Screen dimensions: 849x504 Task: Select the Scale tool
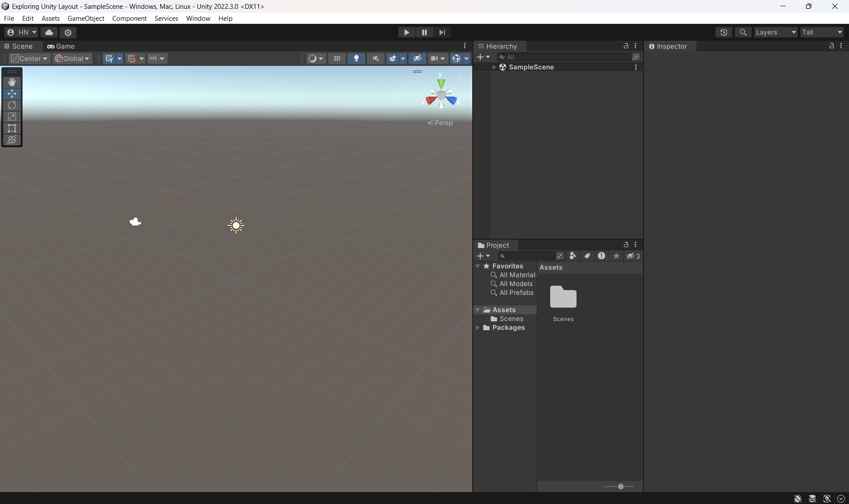tap(12, 117)
